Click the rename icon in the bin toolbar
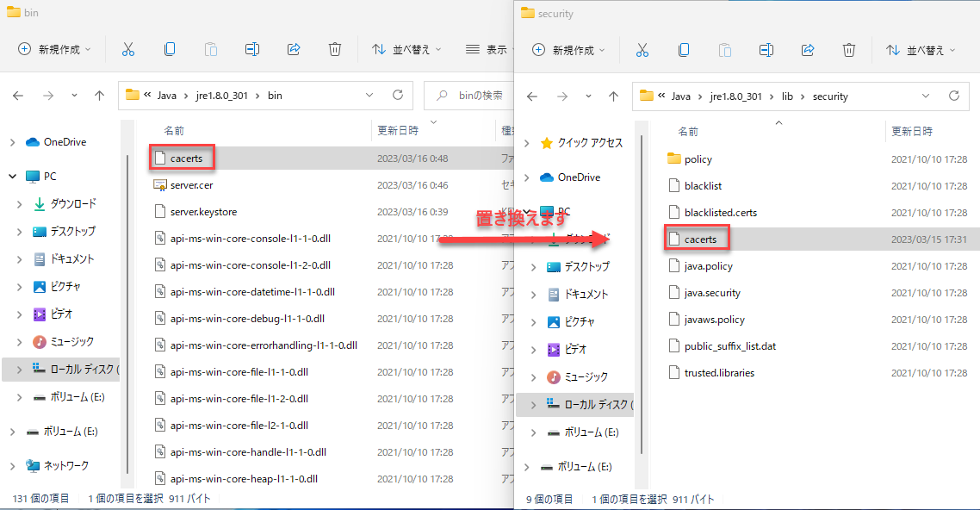Viewport: 980px width, 510px height. click(252, 49)
